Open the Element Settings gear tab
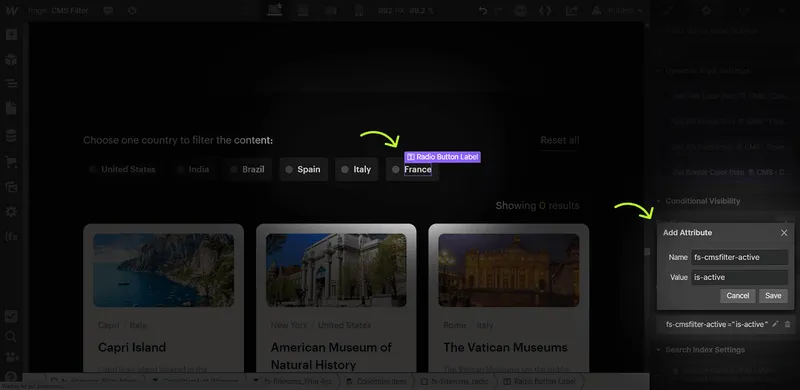 point(706,10)
